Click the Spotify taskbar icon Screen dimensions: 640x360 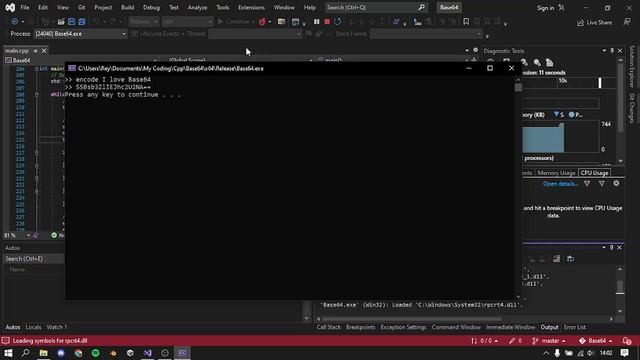pos(96,353)
